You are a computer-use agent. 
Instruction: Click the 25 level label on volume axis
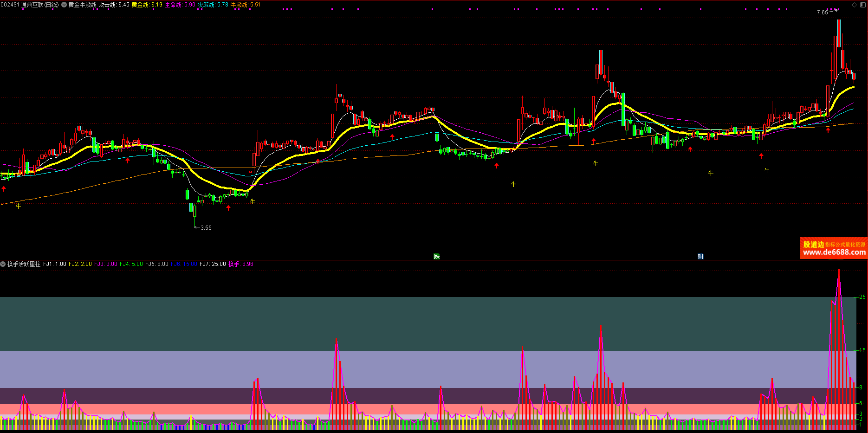[x=862, y=297]
